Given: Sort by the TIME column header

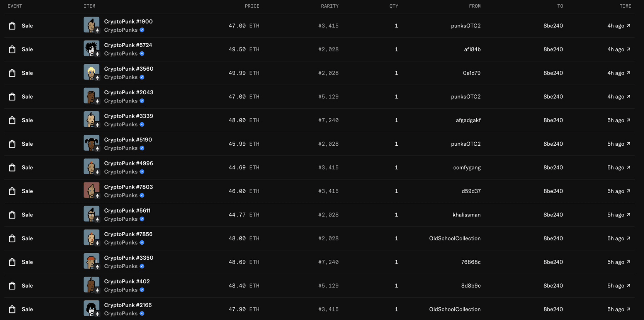Looking at the screenshot, I should (x=625, y=6).
